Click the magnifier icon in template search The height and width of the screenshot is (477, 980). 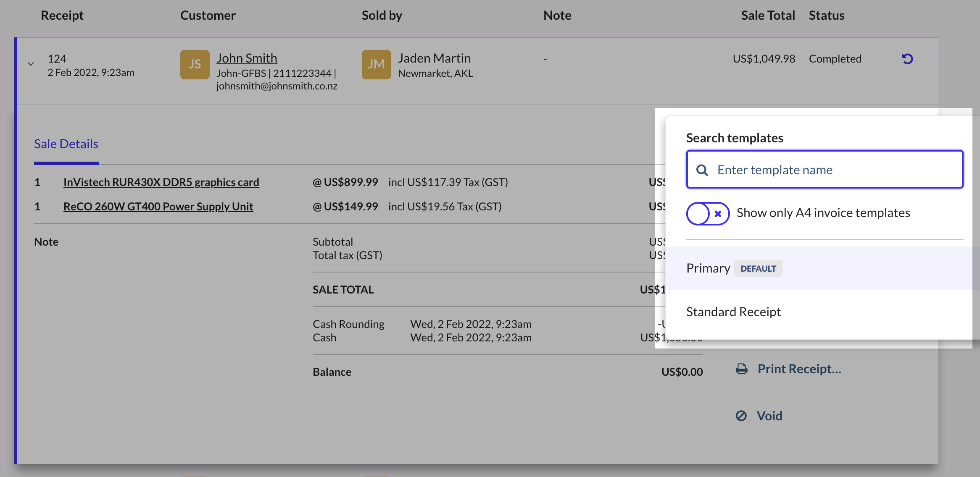click(x=702, y=170)
